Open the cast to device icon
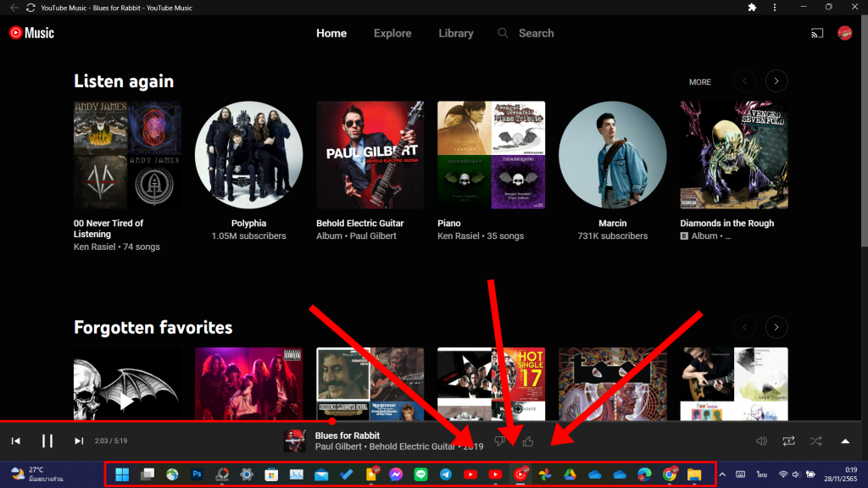The height and width of the screenshot is (488, 868). [817, 33]
